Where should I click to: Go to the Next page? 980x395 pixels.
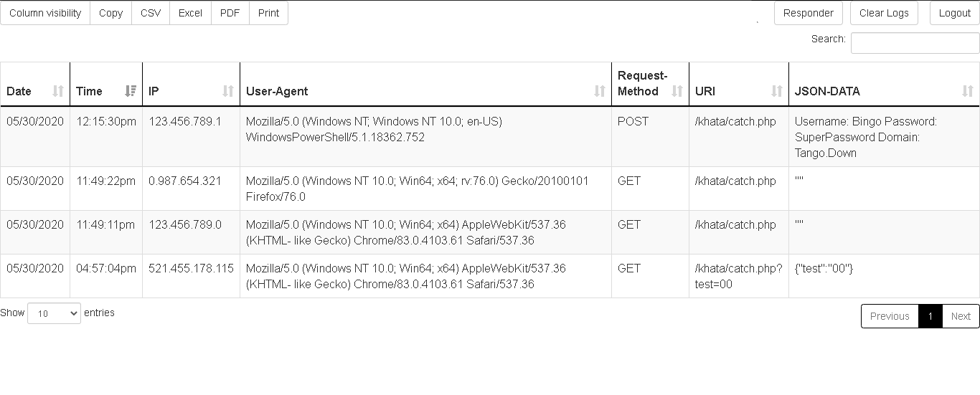(961, 316)
